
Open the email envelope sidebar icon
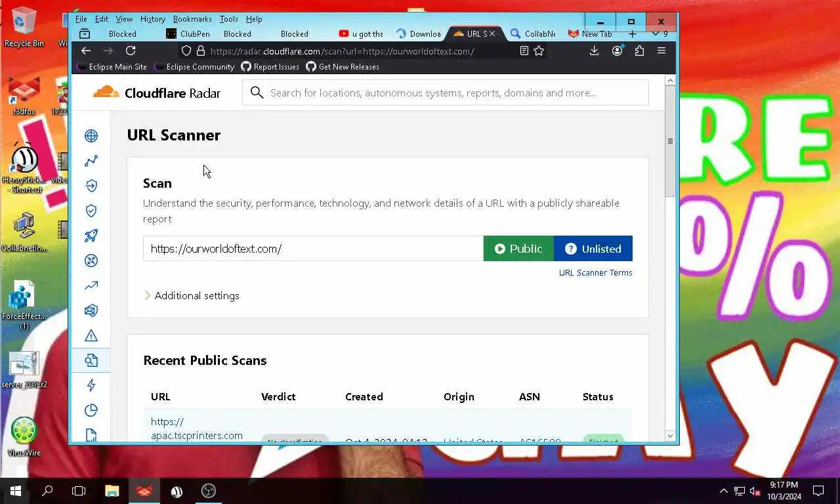click(91, 310)
